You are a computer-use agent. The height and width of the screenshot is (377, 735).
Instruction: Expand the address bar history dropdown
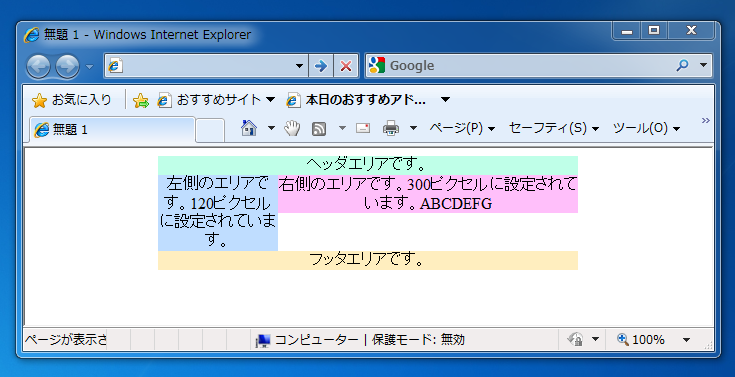pos(299,66)
